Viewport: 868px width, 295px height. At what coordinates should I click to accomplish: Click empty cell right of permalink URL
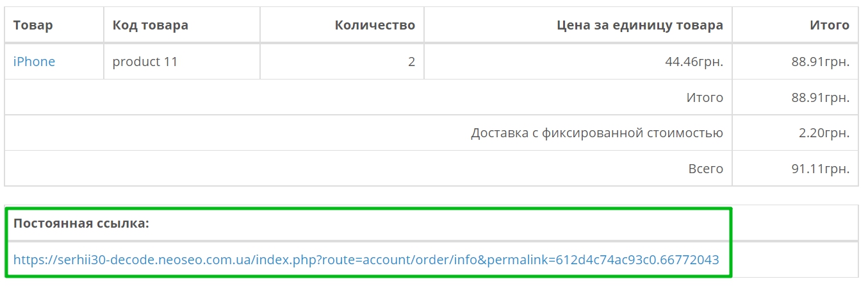coord(794,260)
